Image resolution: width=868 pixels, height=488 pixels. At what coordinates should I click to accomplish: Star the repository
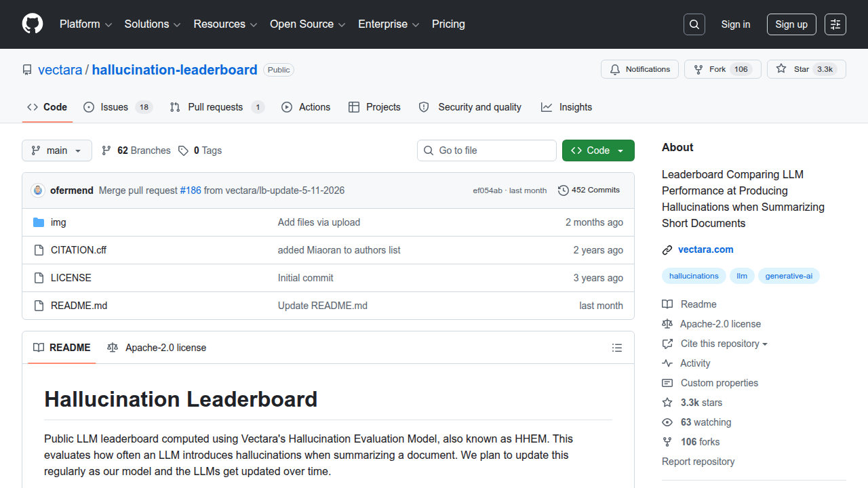coord(806,69)
